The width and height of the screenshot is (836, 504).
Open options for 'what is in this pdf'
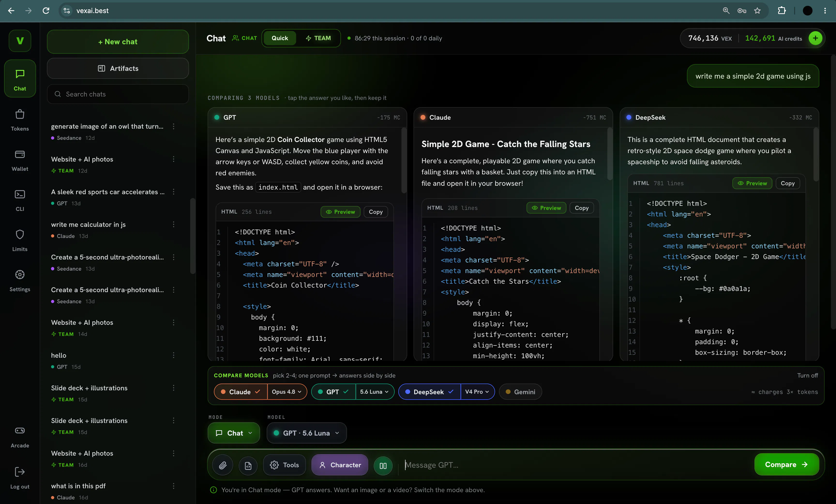[173, 486]
